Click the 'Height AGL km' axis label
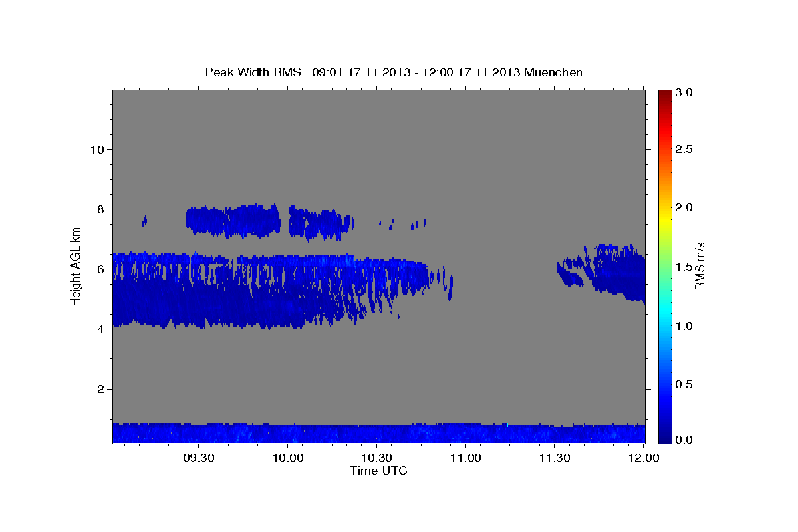This screenshot has height=532, width=798. pyautogui.click(x=76, y=266)
